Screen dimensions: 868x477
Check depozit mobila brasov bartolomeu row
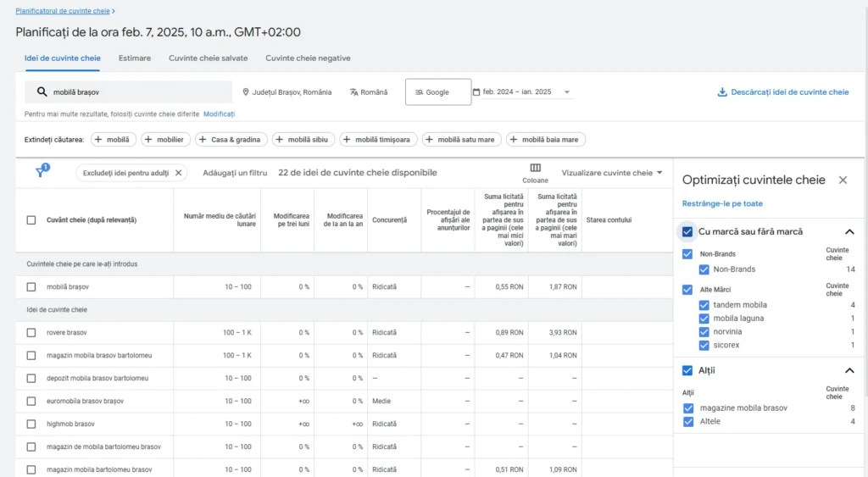click(x=31, y=379)
